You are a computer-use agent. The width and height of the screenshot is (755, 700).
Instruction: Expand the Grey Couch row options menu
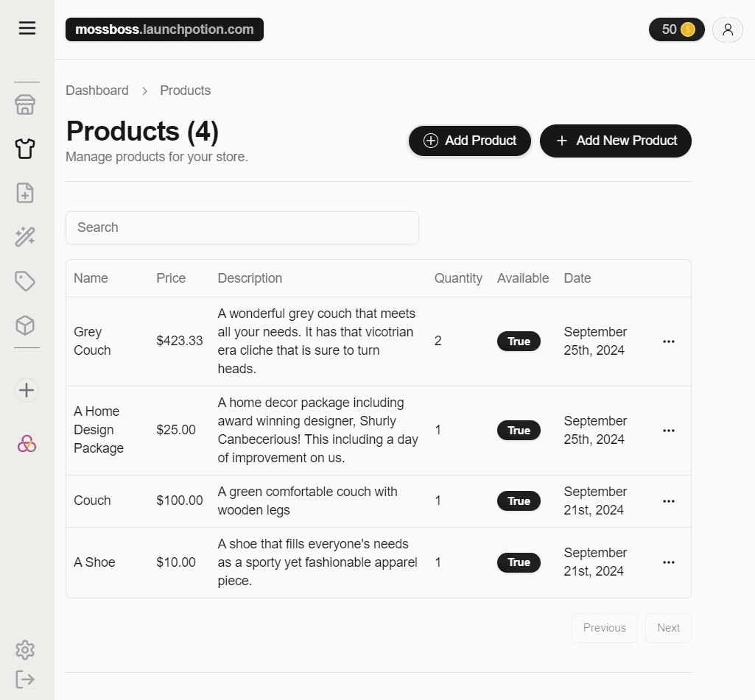coord(668,341)
